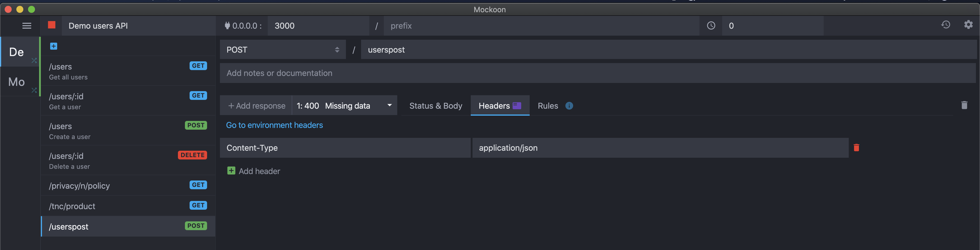Select /tnc/product route

click(128, 206)
